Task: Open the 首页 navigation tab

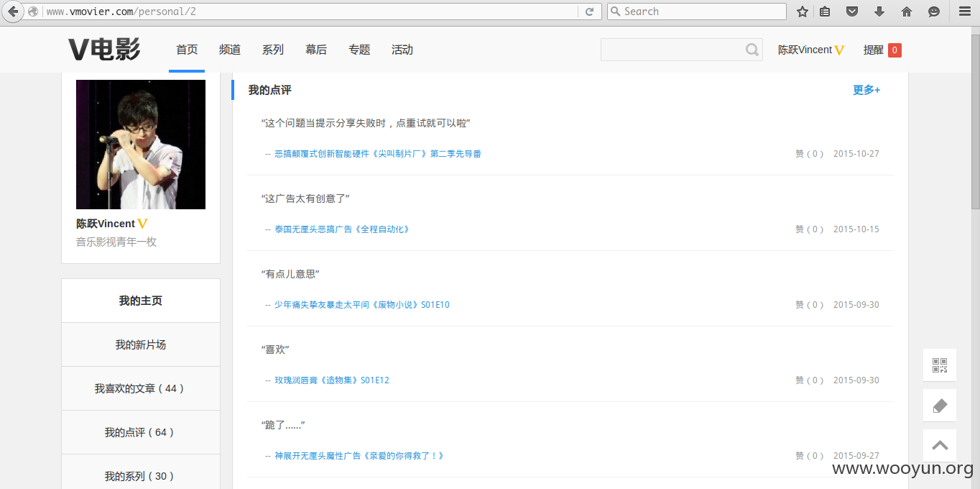Action: (187, 50)
